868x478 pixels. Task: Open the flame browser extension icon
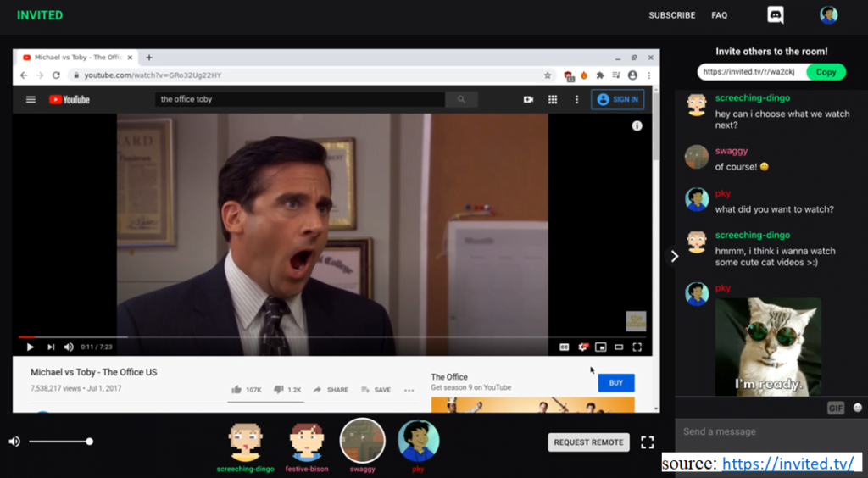click(x=584, y=75)
